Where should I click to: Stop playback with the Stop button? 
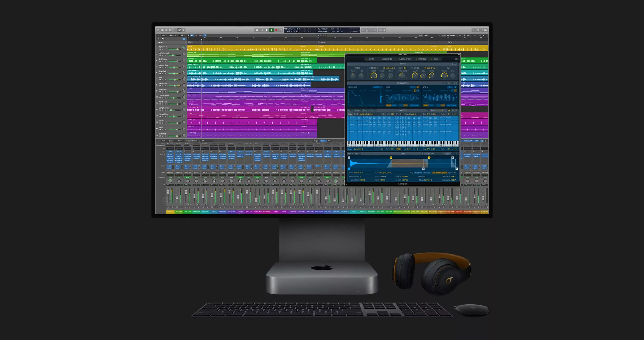coord(266,30)
